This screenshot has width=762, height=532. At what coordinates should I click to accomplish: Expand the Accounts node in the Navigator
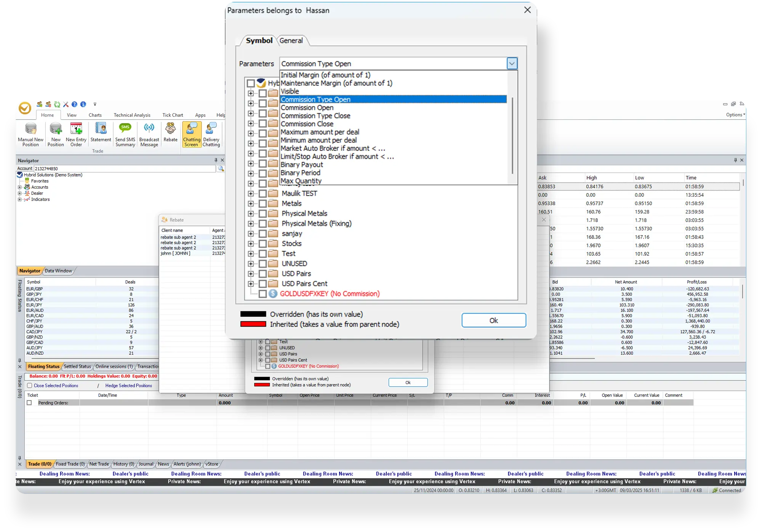pos(20,187)
